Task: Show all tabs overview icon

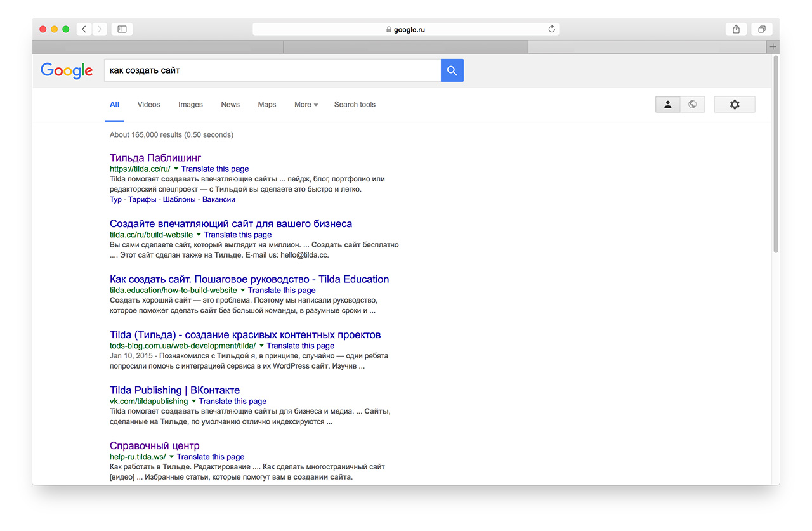Action: 761,29
